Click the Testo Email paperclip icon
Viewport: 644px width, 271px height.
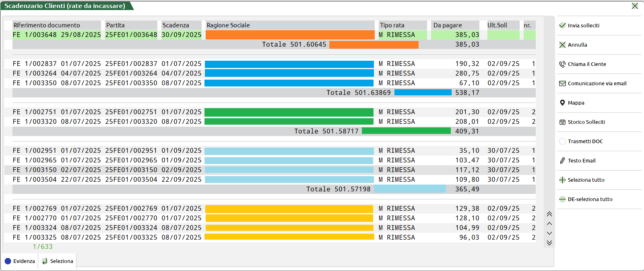(x=562, y=160)
